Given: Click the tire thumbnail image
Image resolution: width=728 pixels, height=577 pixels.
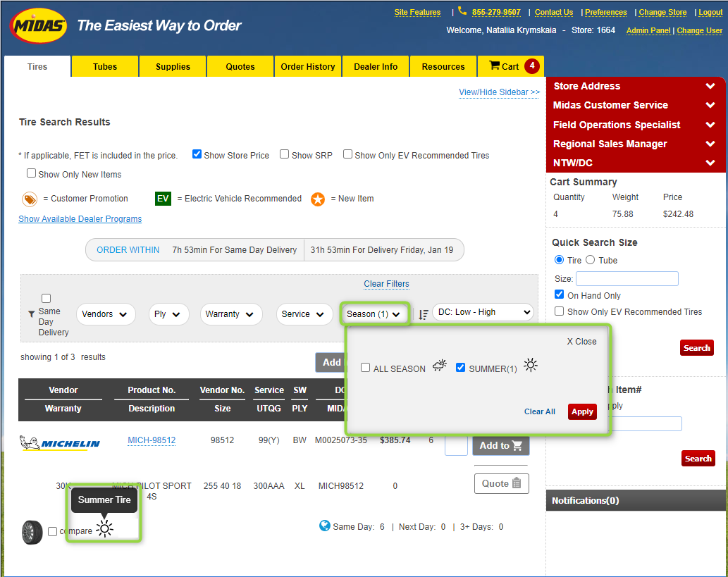Looking at the screenshot, I should (x=32, y=532).
